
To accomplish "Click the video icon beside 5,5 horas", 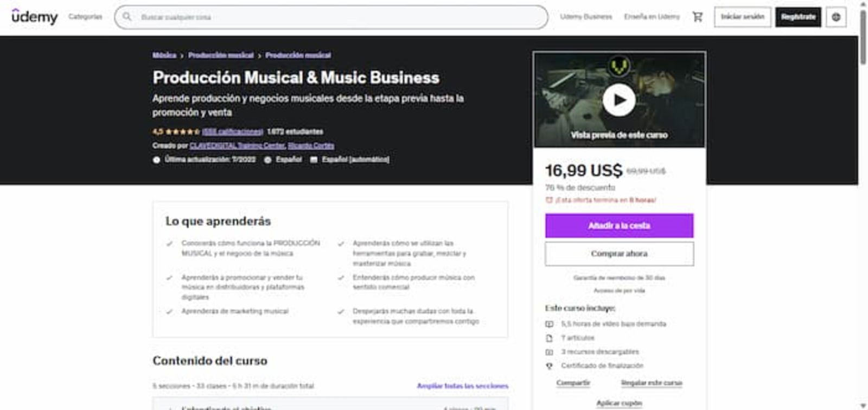I will (x=549, y=324).
